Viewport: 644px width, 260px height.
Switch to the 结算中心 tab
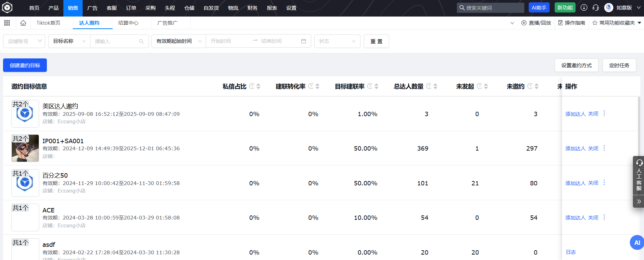(x=128, y=23)
